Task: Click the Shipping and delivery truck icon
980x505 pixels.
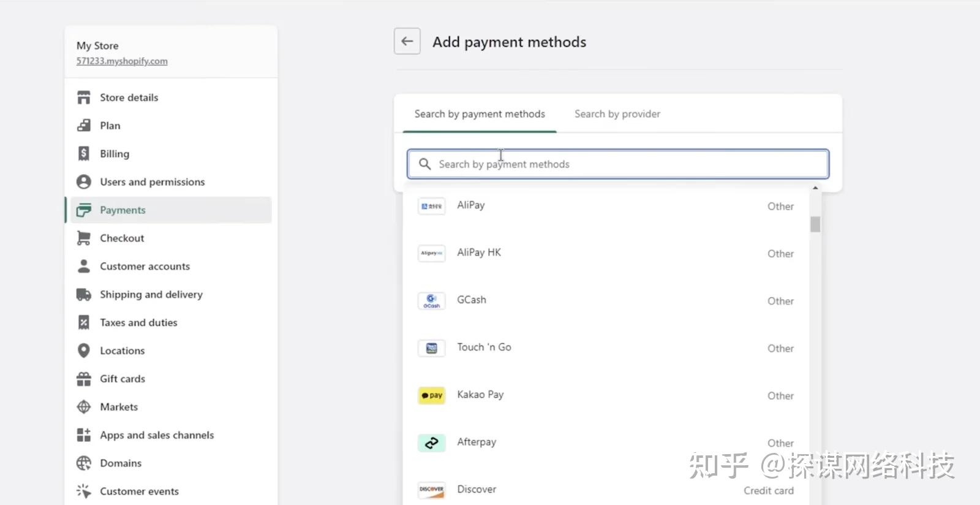Action: click(84, 295)
